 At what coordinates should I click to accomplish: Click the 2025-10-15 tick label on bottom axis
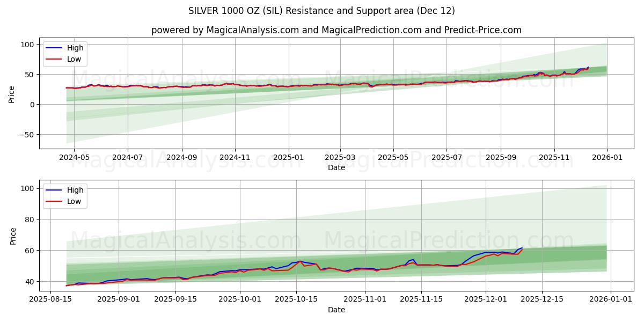coord(296,299)
